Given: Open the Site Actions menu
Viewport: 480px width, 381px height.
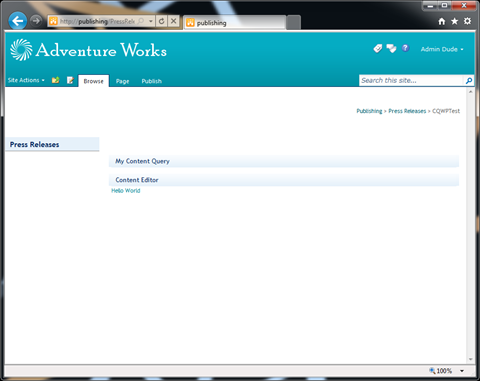Looking at the screenshot, I should pos(26,80).
